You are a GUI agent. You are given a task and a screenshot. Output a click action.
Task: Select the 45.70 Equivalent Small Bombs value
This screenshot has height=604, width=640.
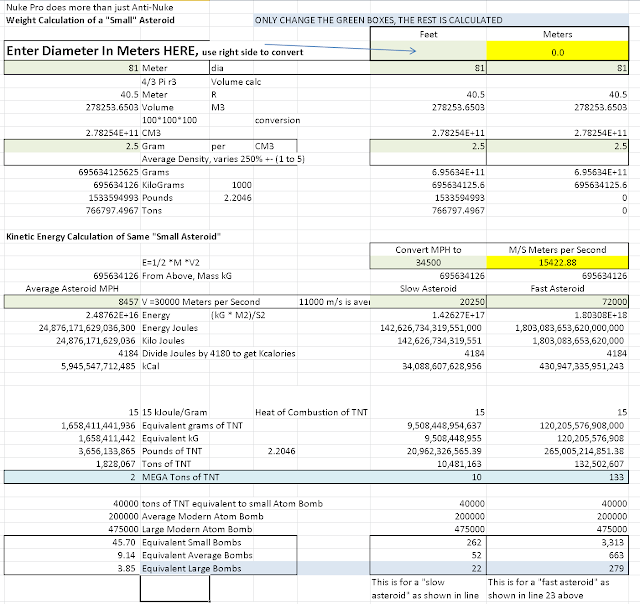coord(124,542)
